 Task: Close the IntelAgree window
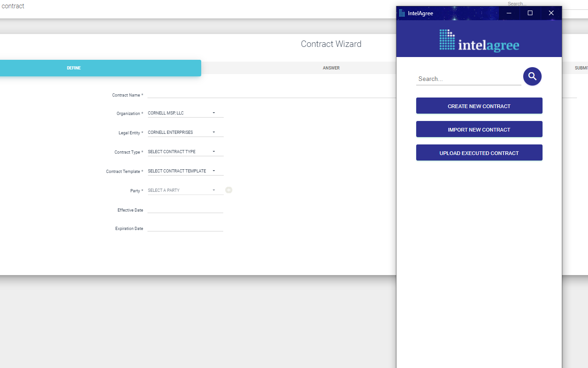[x=551, y=13]
